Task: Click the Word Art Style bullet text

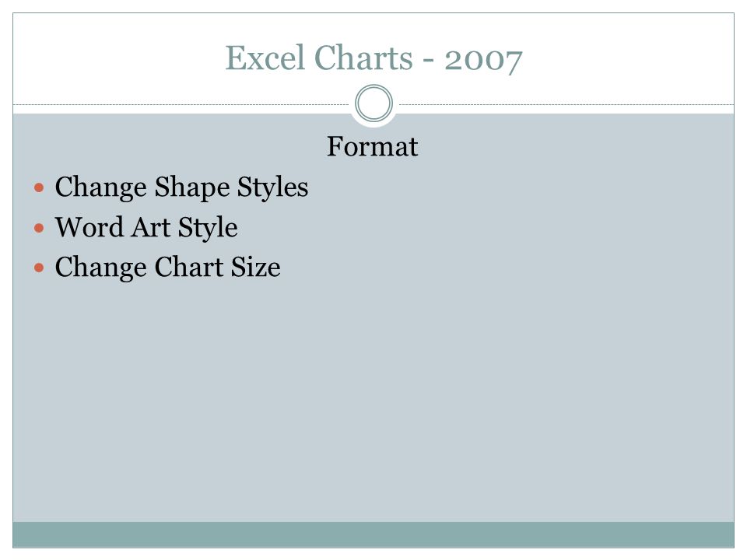Action: pos(146,227)
